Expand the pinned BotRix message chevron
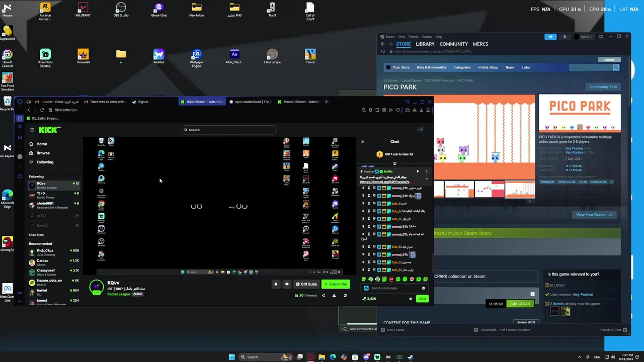This screenshot has width=644, height=362. pos(427,178)
